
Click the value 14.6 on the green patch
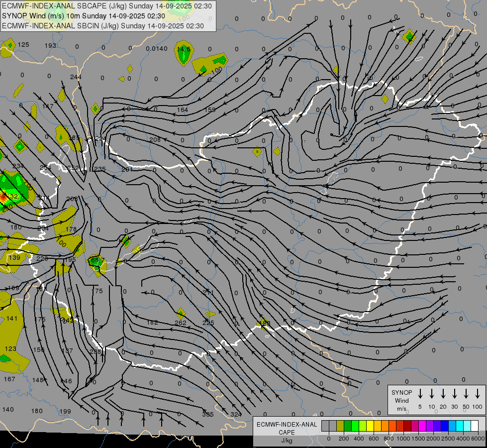coord(184,49)
